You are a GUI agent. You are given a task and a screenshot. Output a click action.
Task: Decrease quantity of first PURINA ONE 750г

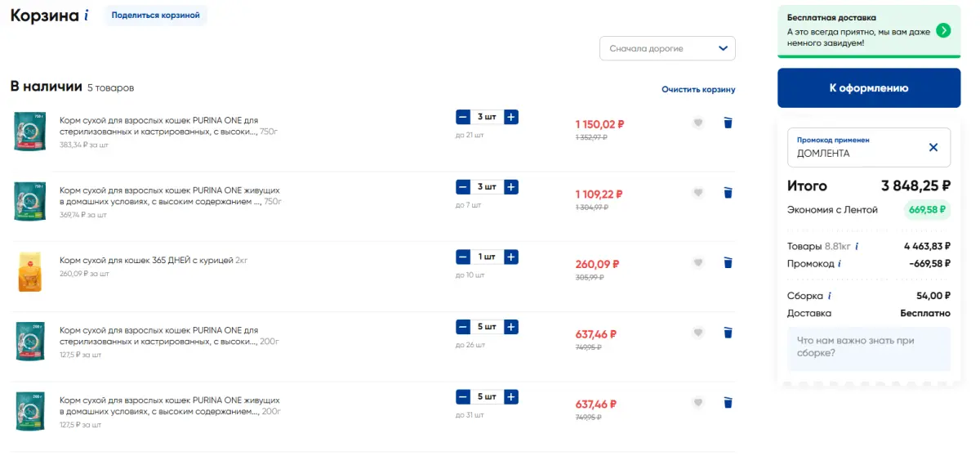[x=463, y=117]
